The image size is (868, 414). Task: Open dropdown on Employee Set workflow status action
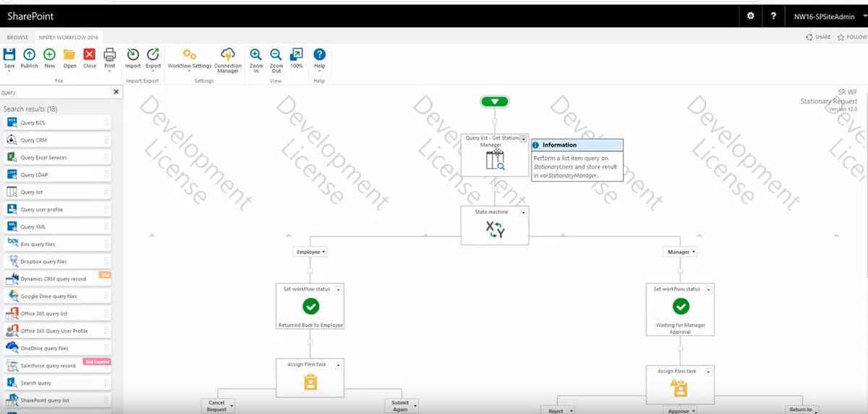click(x=339, y=290)
